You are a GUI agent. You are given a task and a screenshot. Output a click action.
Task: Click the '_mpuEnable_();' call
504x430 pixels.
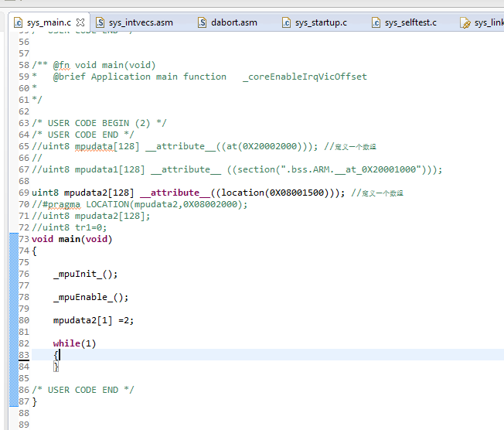coord(90,297)
